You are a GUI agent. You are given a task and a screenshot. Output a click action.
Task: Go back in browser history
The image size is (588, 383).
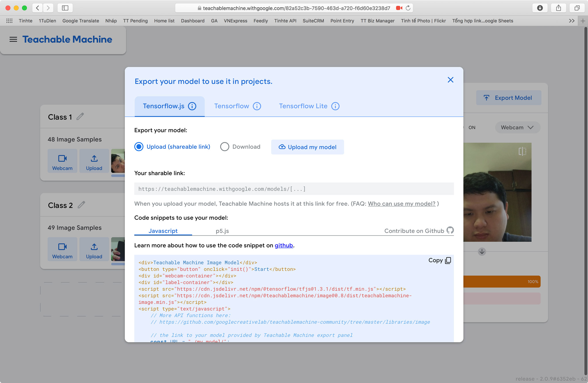(38, 8)
